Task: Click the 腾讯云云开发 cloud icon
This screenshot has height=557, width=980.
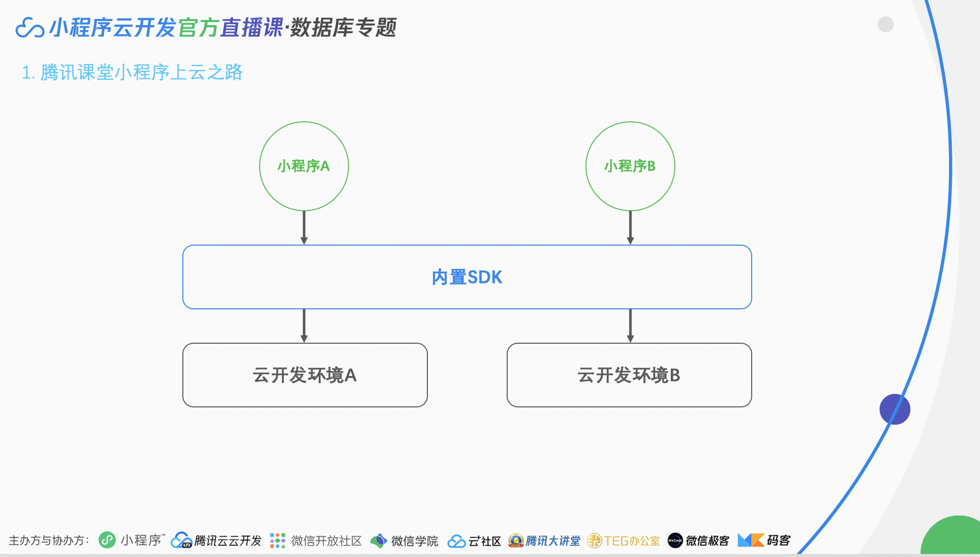Action: 180,540
